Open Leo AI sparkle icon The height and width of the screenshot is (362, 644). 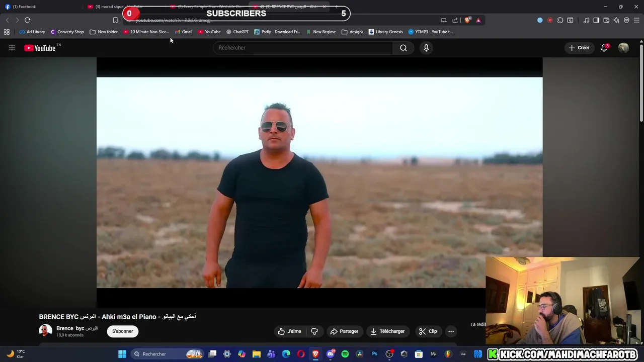pyautogui.click(x=616, y=20)
